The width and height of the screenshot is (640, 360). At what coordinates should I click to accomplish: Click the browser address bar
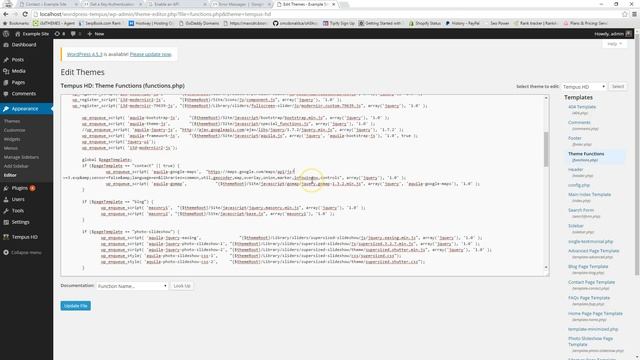point(327,14)
